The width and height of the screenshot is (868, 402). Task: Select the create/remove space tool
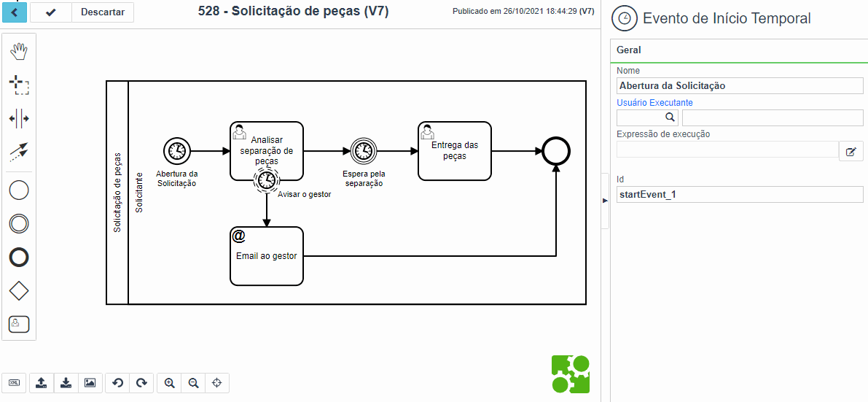[20, 118]
